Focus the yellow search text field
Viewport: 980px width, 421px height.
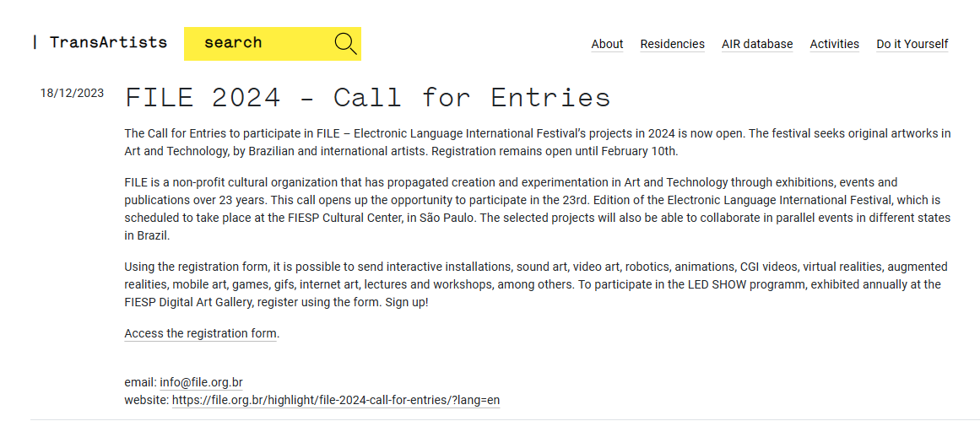tap(257, 43)
